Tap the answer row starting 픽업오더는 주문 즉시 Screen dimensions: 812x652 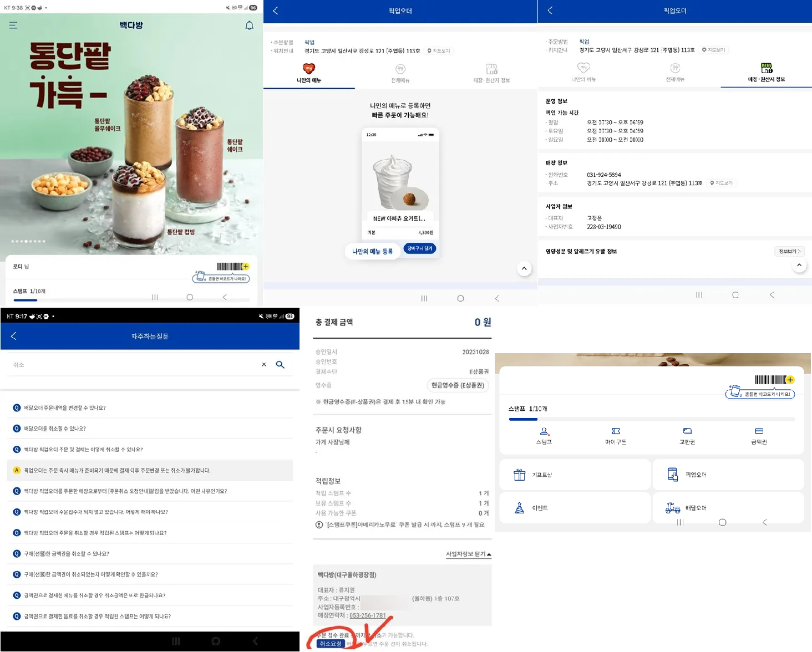coord(150,470)
